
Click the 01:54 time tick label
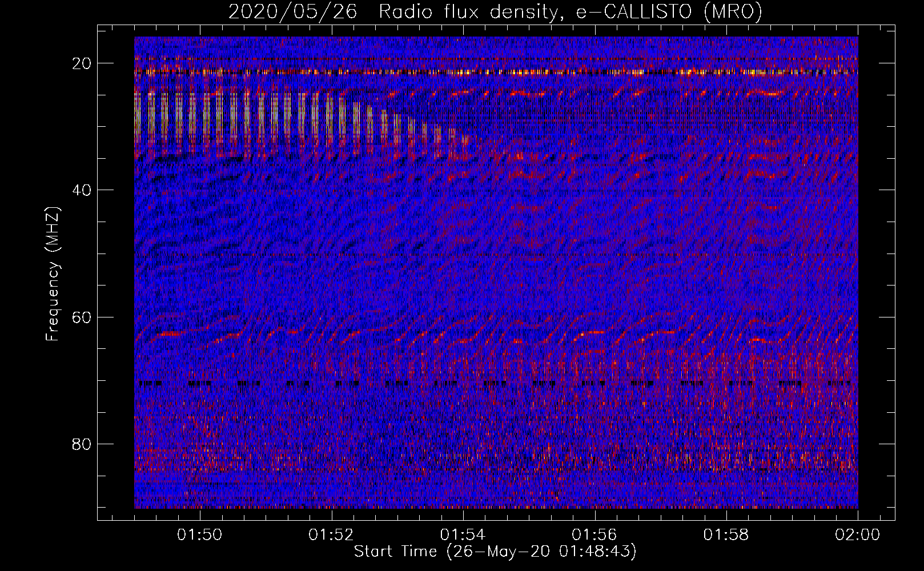(x=463, y=535)
